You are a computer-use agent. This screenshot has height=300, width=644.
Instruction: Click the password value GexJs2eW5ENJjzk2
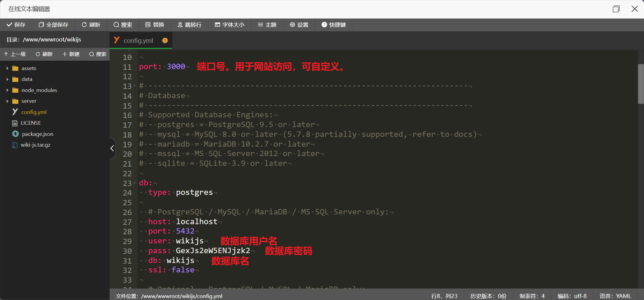click(x=213, y=251)
